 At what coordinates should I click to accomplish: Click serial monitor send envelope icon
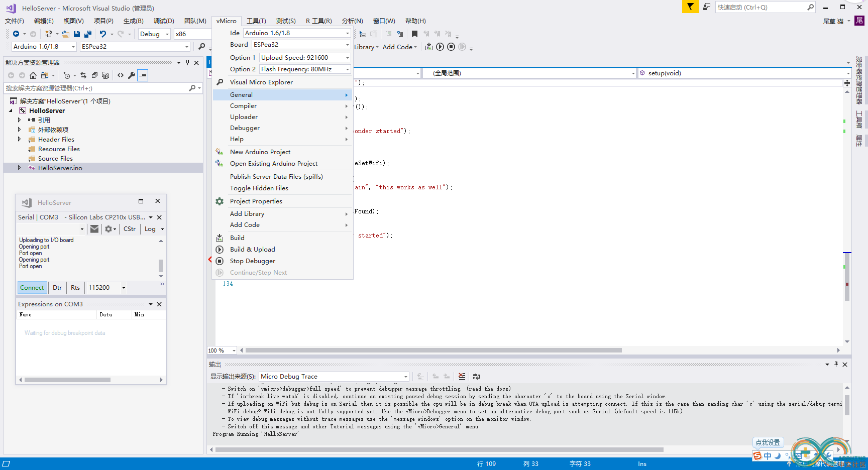[94, 229]
